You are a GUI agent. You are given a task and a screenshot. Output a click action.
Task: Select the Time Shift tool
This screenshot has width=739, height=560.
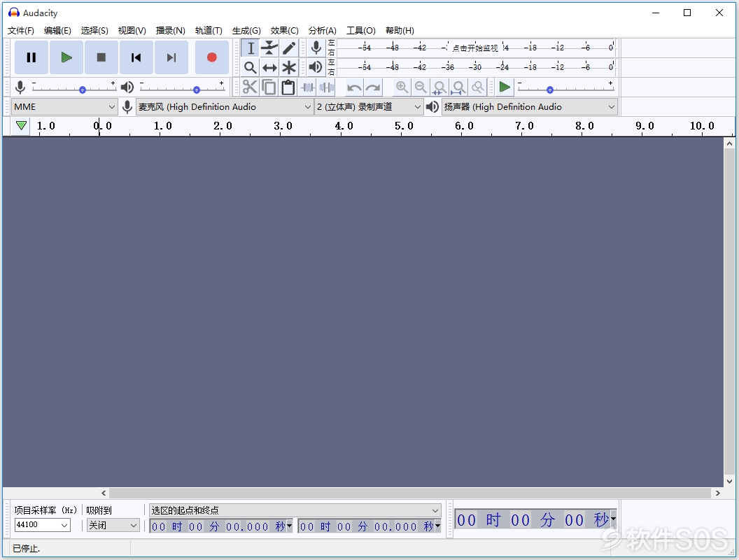pos(269,67)
